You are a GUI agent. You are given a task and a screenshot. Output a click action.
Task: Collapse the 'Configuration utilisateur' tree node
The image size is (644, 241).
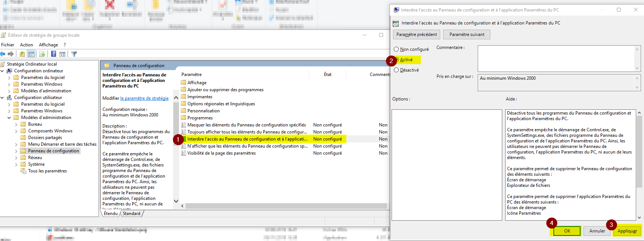point(2,98)
